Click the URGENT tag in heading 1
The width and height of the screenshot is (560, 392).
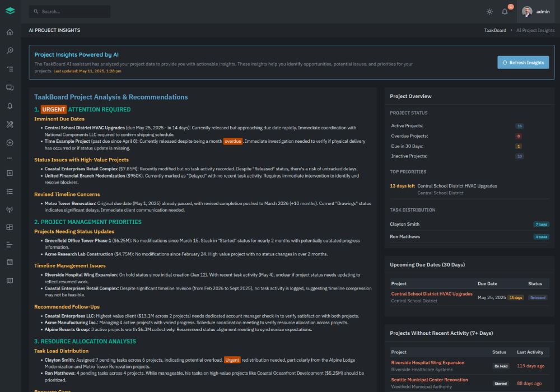pos(54,110)
